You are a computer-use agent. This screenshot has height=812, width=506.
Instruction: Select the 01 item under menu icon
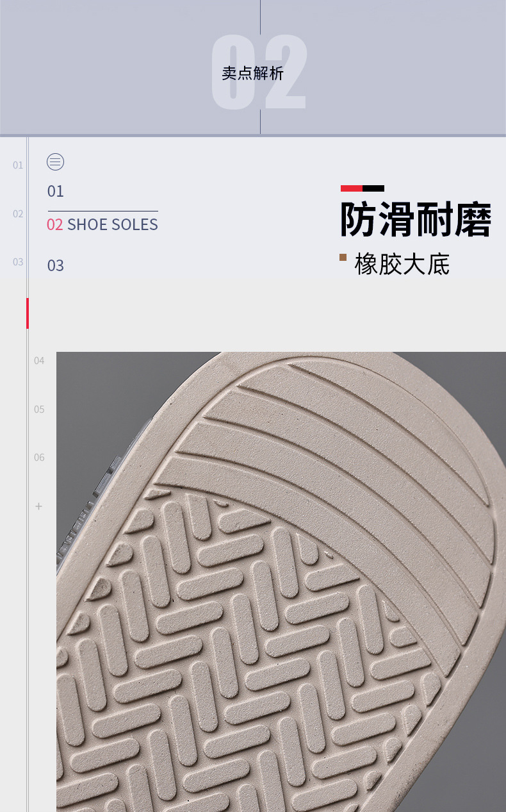tap(56, 191)
